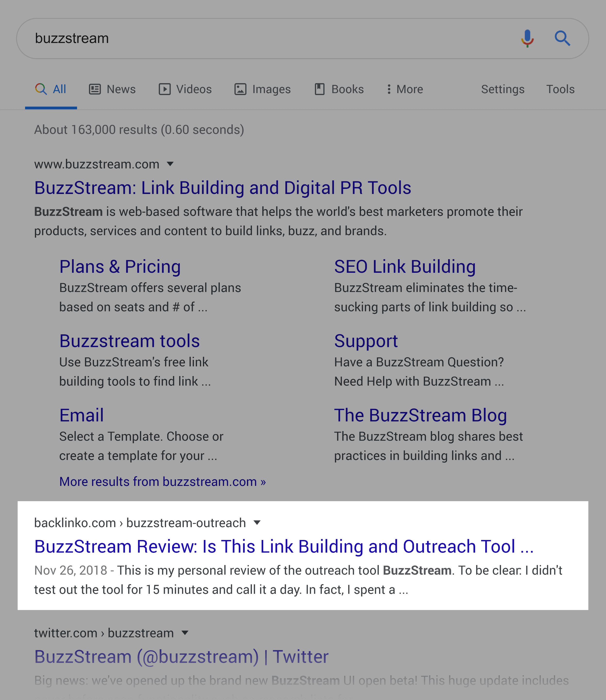The height and width of the screenshot is (700, 606).
Task: Expand dropdown arrow next to www.buzzstream.com
Action: (x=170, y=164)
